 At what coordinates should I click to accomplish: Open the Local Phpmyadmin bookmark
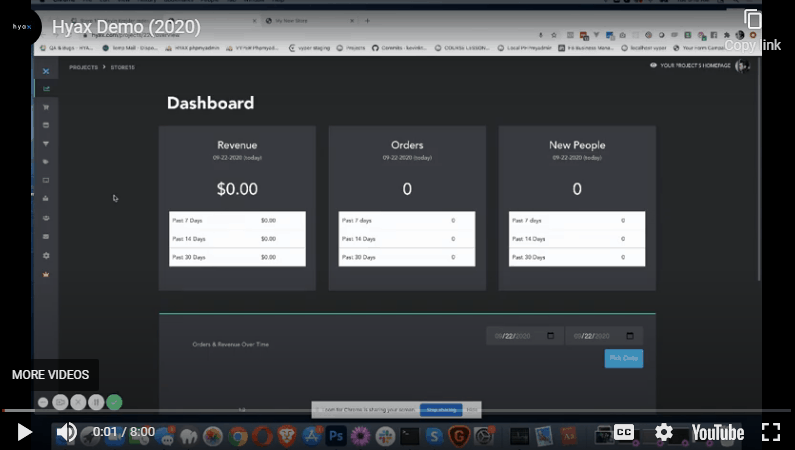524,48
